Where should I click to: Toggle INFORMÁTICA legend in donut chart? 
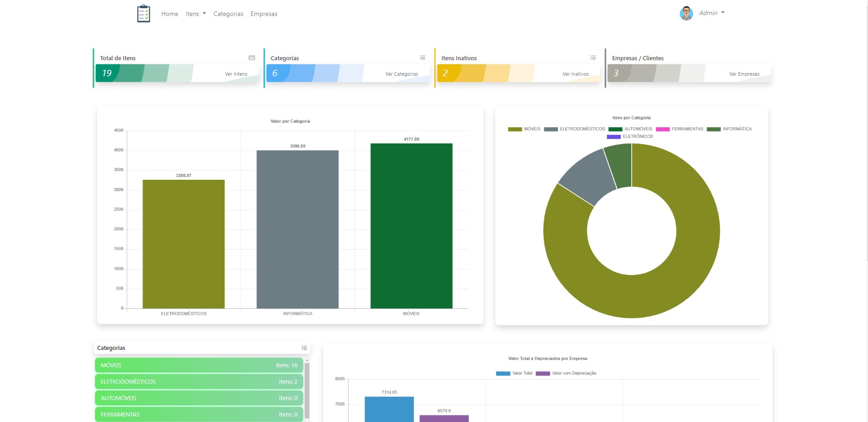tap(729, 129)
